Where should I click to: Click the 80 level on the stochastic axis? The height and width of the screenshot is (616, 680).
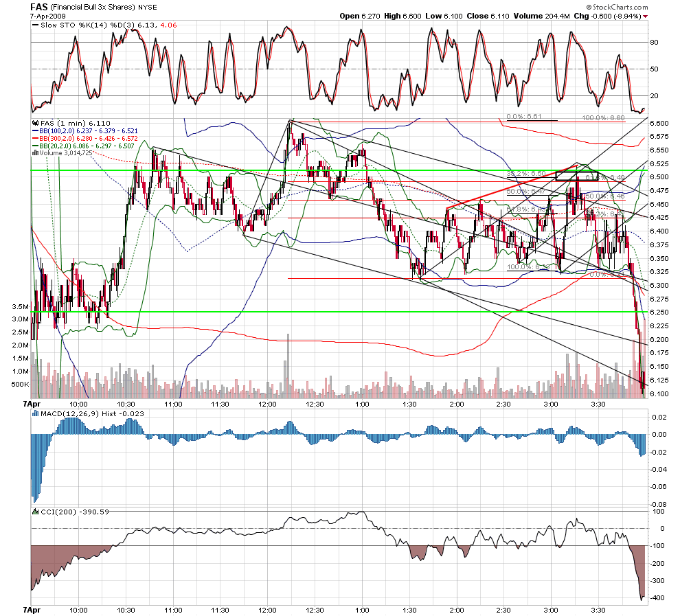coord(654,43)
